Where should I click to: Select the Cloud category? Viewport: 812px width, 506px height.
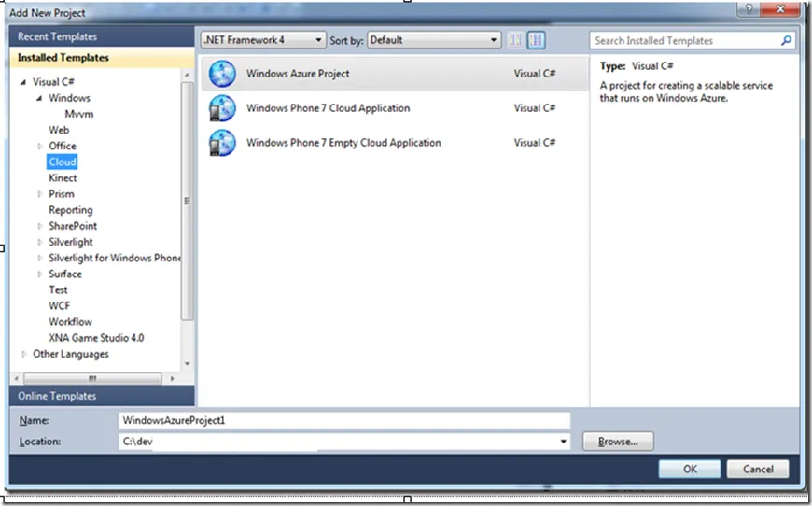tap(63, 162)
